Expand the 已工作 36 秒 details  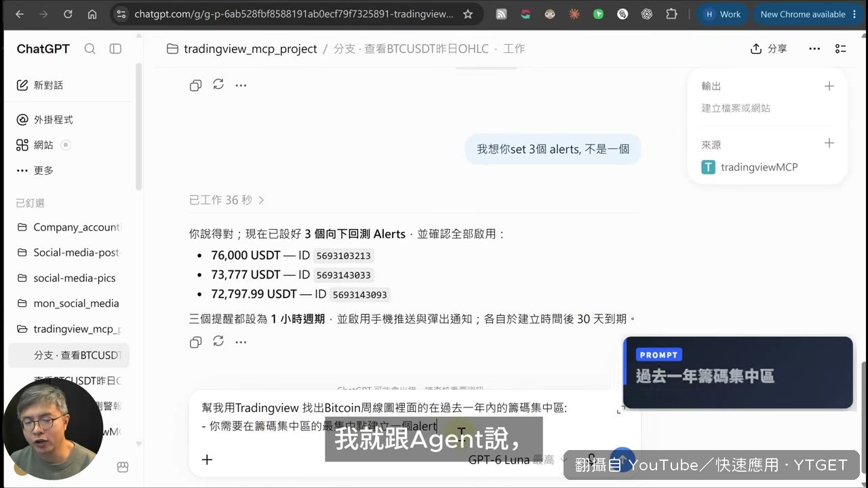coord(226,200)
